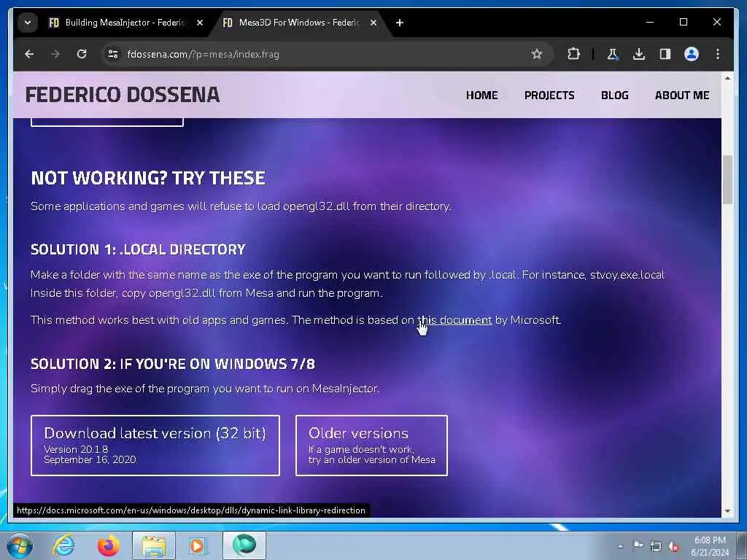Show browser downloads
The width and height of the screenshot is (747, 560).
[639, 54]
